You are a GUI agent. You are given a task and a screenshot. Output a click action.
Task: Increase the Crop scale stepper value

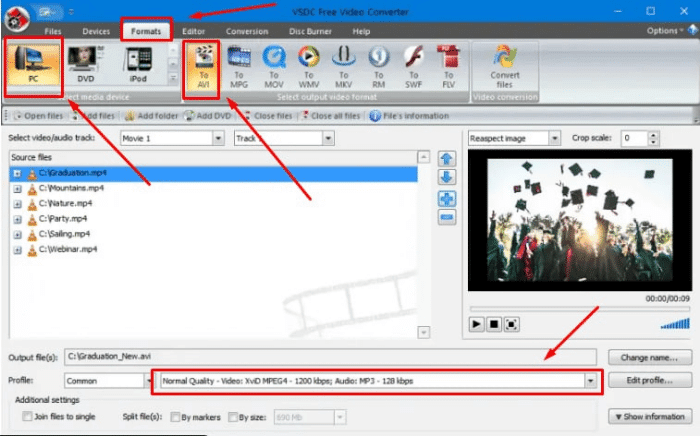point(653,135)
